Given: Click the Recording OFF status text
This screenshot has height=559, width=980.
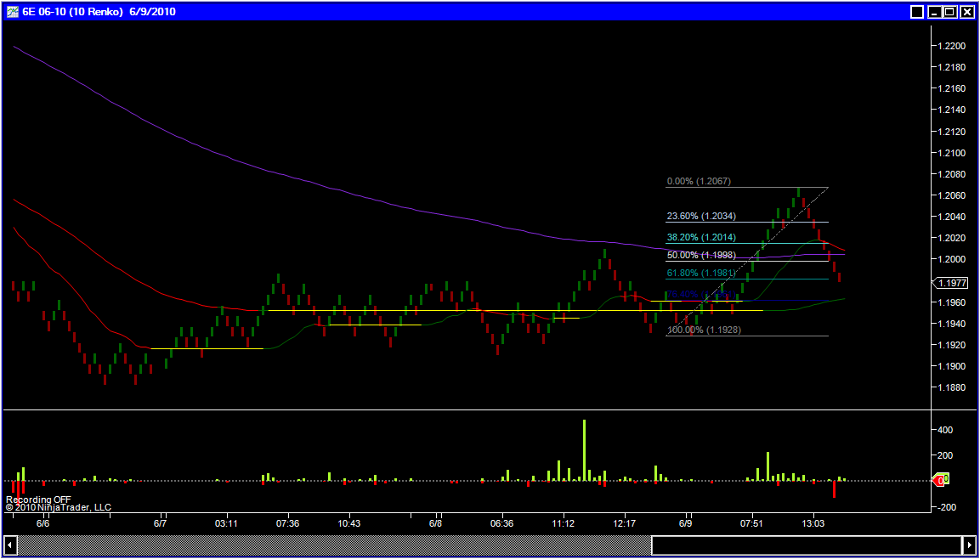Looking at the screenshot, I should [x=38, y=500].
